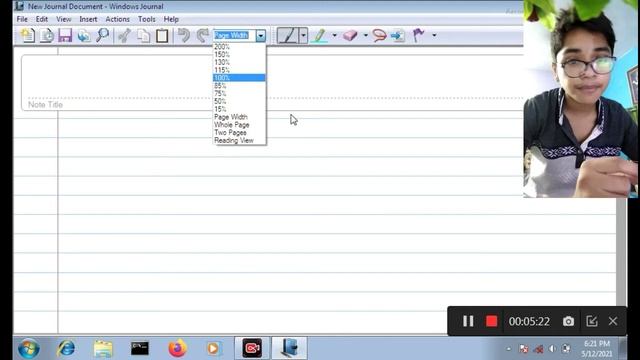The image size is (640, 360).
Task: Open the Highlighter options arrow
Action: point(334,36)
